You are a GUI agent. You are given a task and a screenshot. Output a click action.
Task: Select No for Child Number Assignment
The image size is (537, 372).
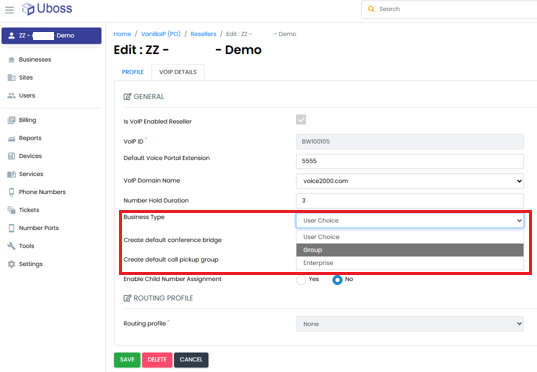coord(337,280)
